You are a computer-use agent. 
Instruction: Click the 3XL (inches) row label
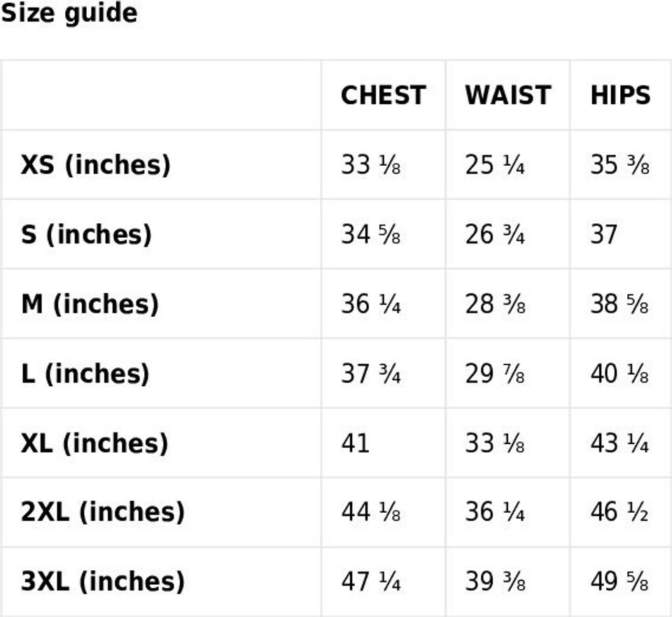point(102,581)
